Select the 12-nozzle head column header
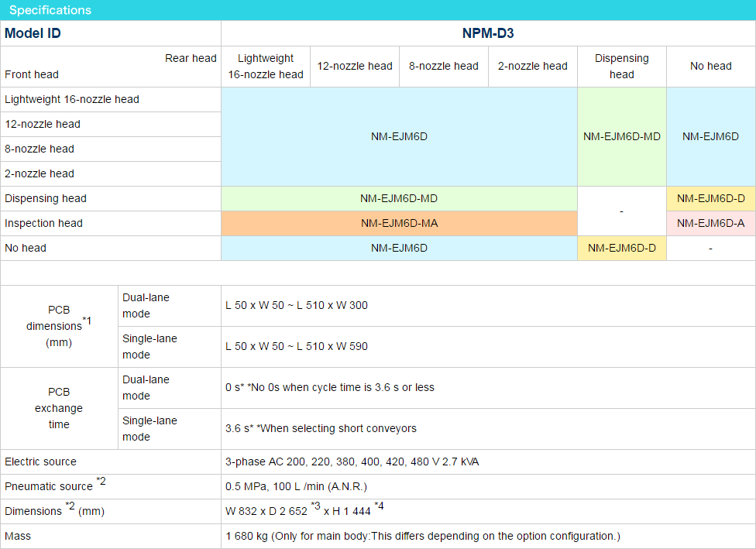 pyautogui.click(x=355, y=66)
